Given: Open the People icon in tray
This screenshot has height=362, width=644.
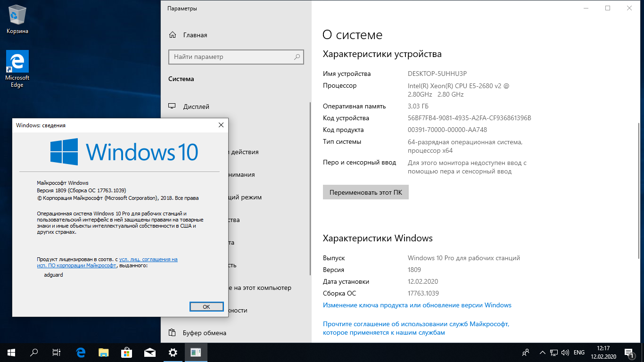Looking at the screenshot, I should click(x=526, y=353).
